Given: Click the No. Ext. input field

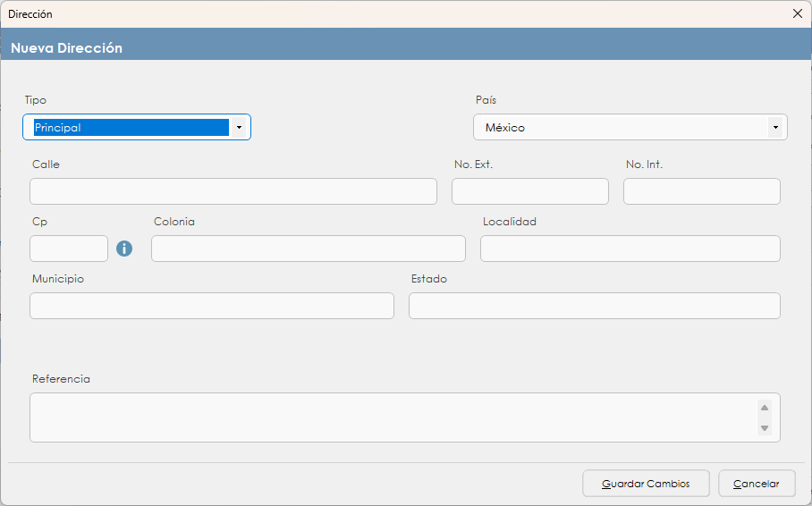Looking at the screenshot, I should coord(529,191).
